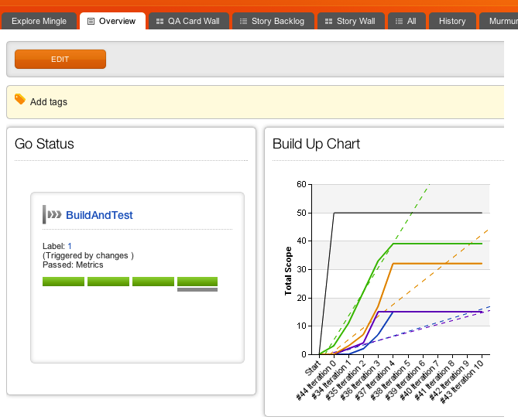Click the first green build stage bar
Viewport: 518px width, 420px height.
[x=63, y=282]
